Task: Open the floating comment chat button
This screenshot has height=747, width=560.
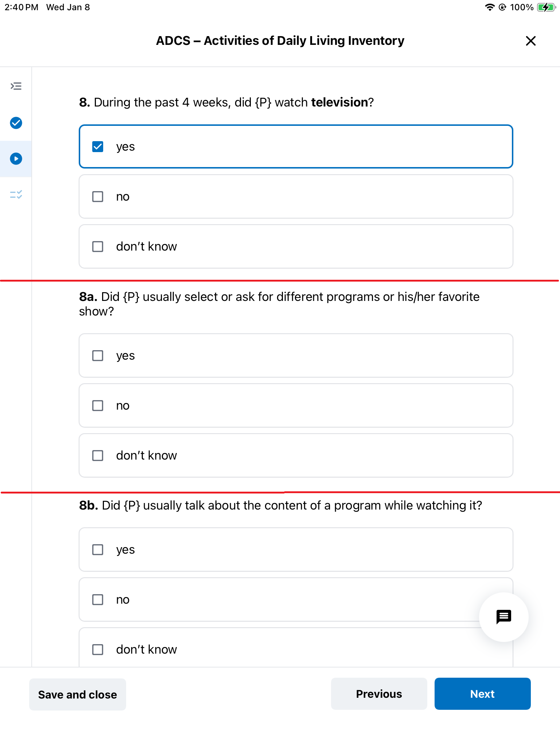Action: tap(503, 617)
